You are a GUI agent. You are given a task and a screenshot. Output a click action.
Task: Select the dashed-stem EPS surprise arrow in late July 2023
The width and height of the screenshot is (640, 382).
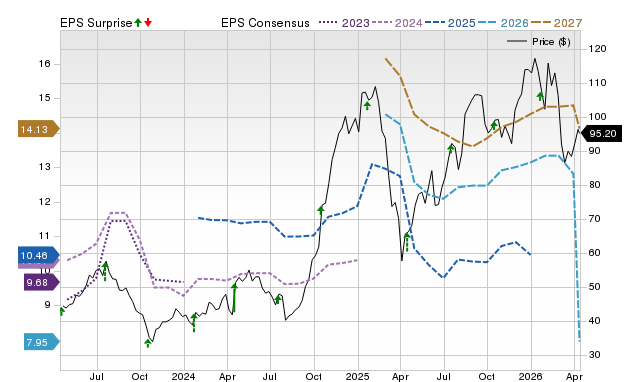pyautogui.click(x=105, y=272)
